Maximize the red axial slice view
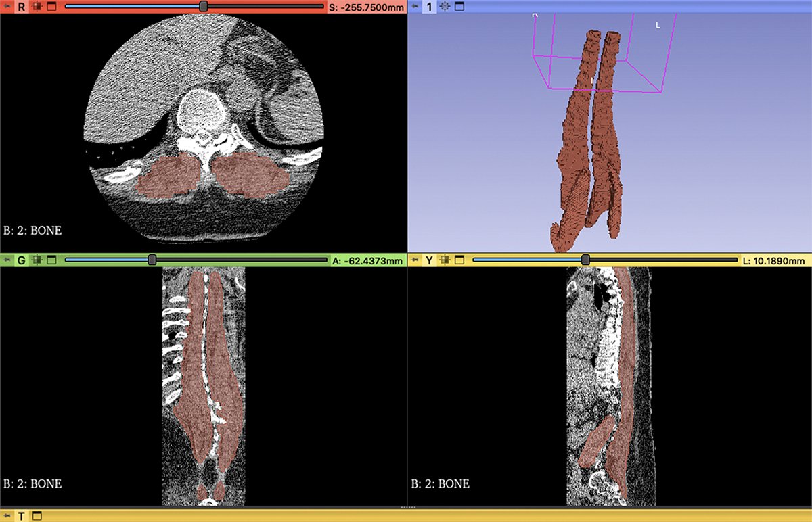The image size is (812, 522). (x=51, y=7)
